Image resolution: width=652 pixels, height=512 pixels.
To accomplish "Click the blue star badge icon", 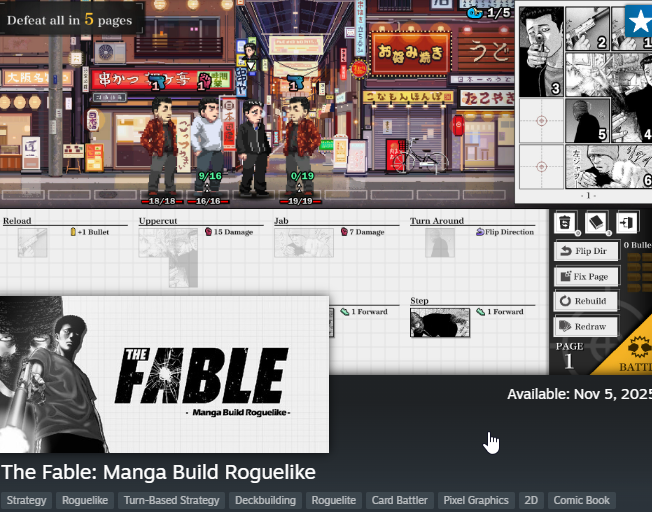I will click(639, 21).
